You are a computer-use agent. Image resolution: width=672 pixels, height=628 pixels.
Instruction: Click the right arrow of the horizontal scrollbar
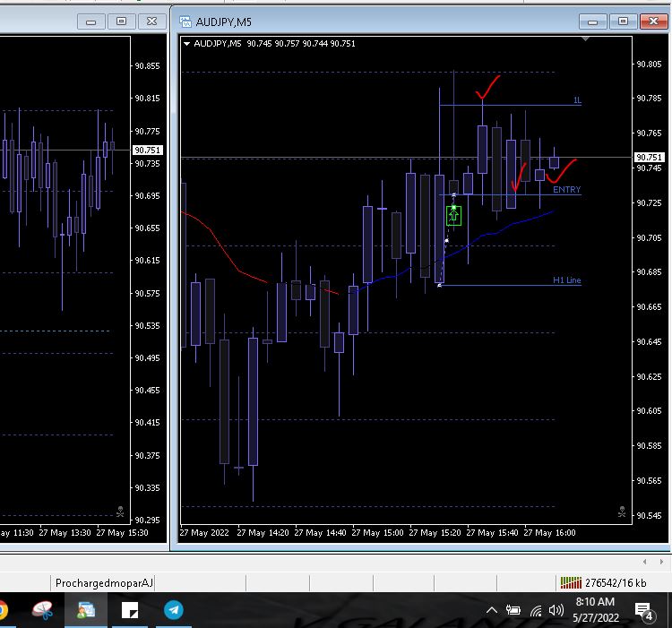tap(661, 561)
